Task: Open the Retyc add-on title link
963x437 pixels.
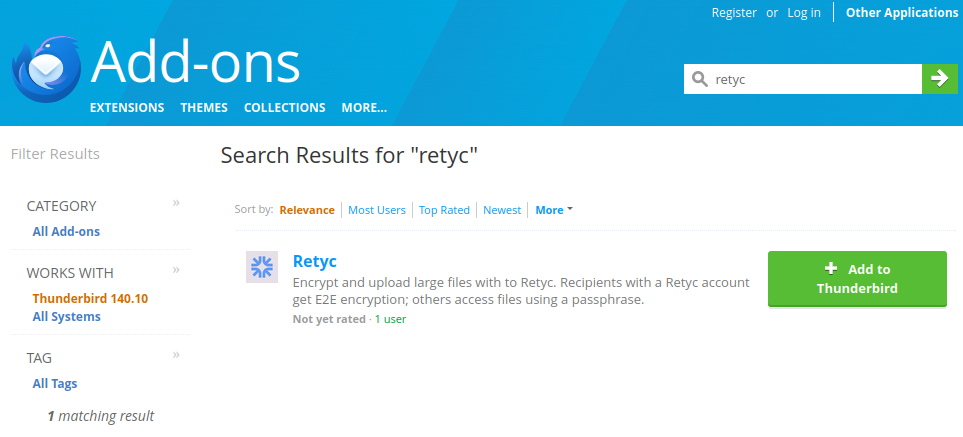Action: [x=314, y=261]
